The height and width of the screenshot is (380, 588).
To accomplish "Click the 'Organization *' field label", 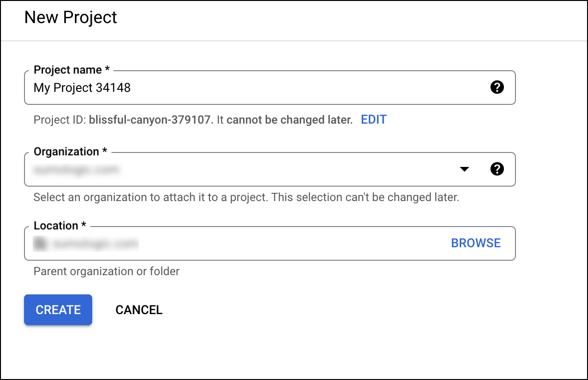I will (70, 152).
